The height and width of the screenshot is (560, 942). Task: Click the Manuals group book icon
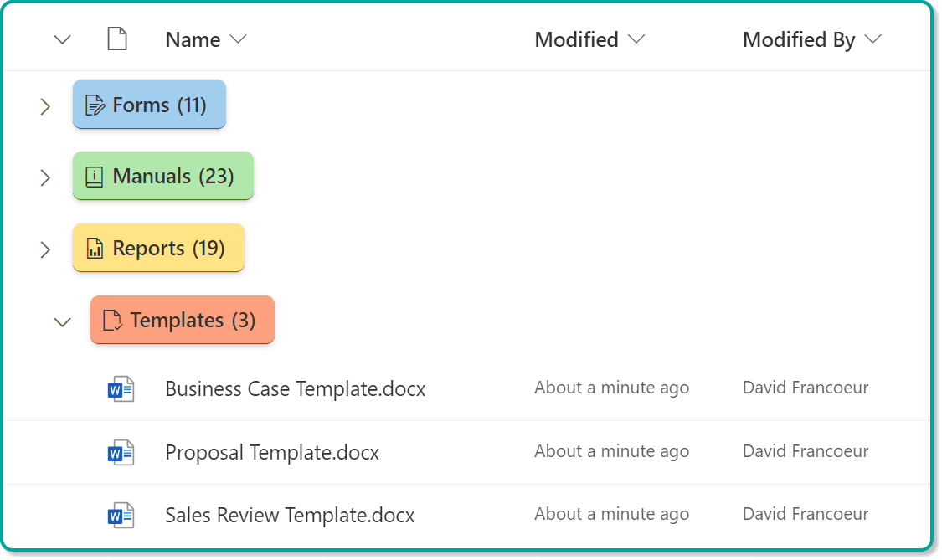(95, 177)
